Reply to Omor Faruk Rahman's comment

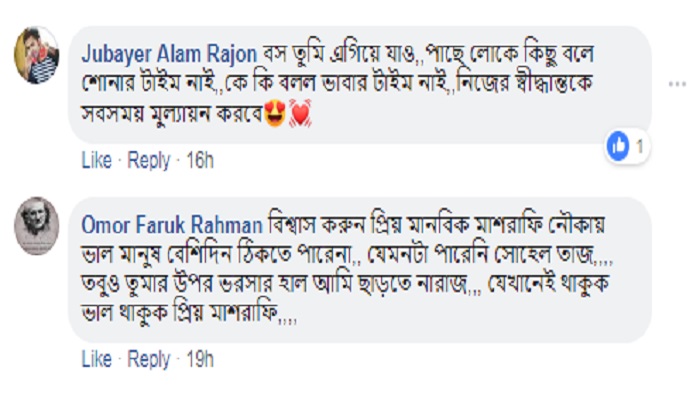(x=149, y=360)
